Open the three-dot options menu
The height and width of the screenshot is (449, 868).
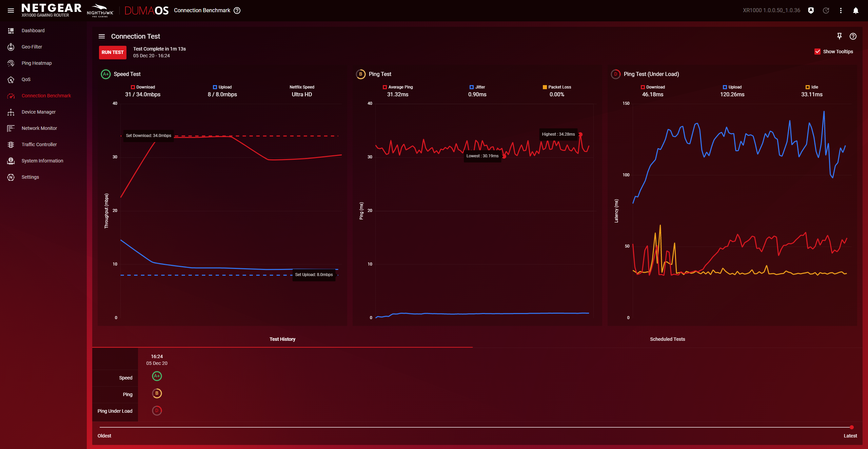pyautogui.click(x=841, y=11)
